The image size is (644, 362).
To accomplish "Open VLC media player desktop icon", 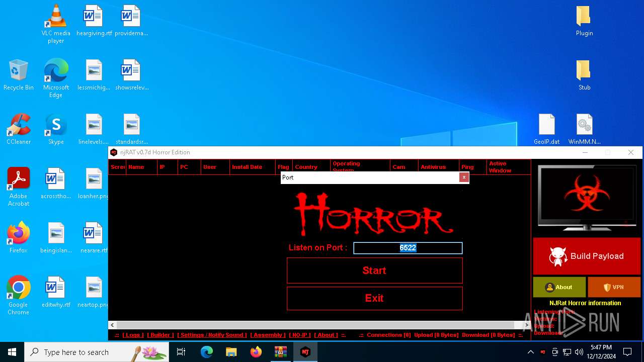I will [56, 24].
